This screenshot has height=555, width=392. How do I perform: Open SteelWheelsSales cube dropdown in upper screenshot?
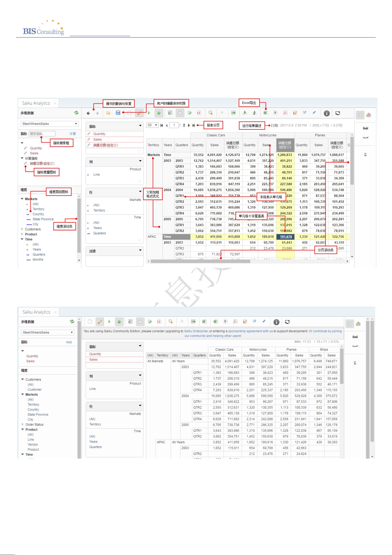[50, 124]
